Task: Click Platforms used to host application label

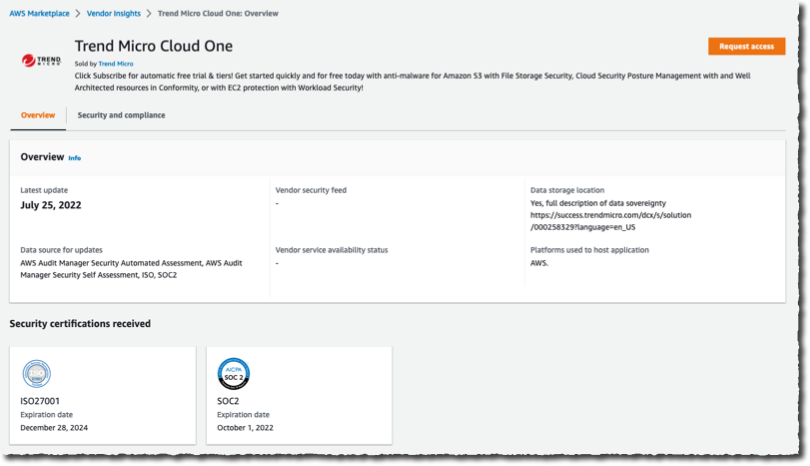Action: point(589,250)
